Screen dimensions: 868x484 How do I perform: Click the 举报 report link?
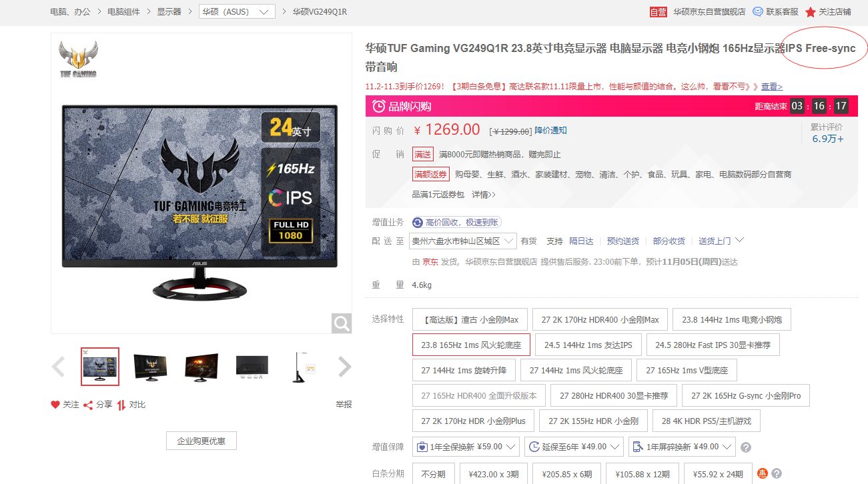pyautogui.click(x=344, y=405)
